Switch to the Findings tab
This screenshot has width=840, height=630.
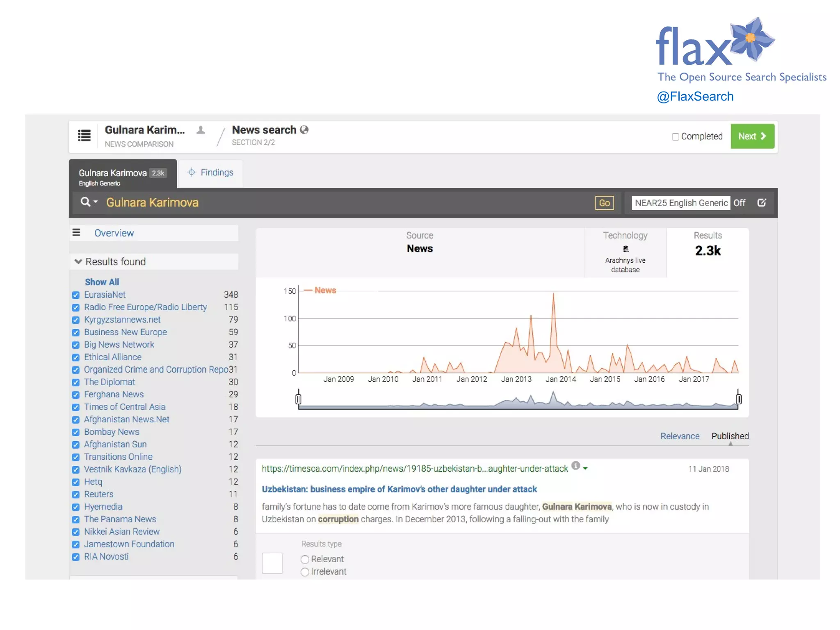click(x=210, y=173)
